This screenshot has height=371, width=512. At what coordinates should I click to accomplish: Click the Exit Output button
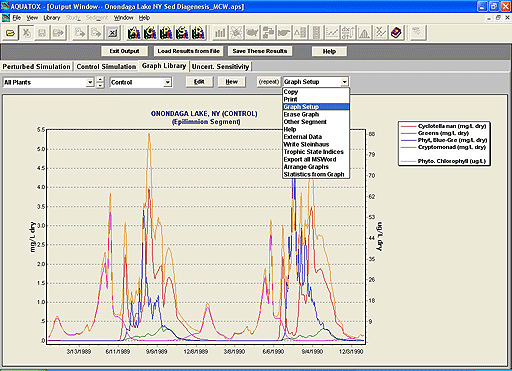tap(125, 51)
